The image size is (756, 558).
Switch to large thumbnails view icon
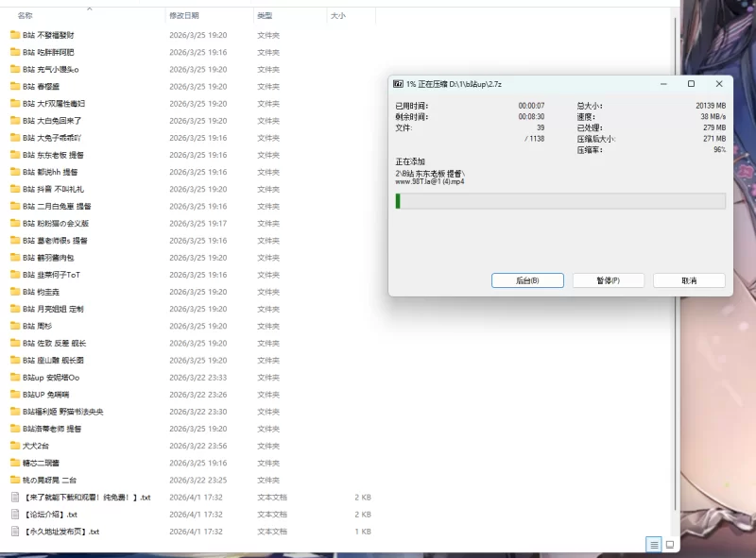coord(670,545)
